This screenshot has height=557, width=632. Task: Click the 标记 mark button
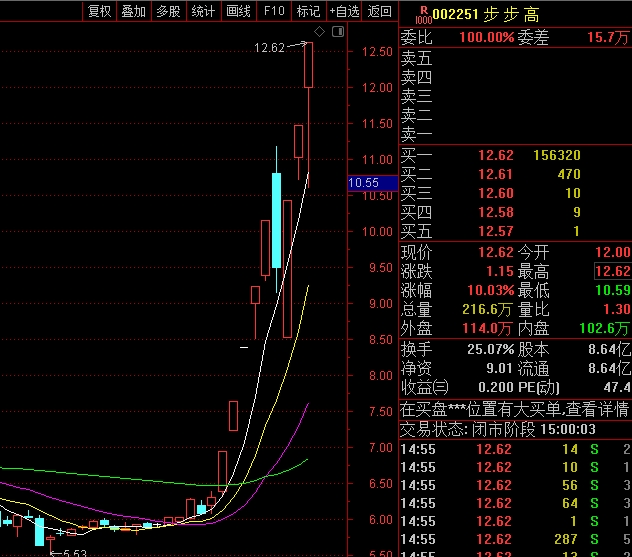(x=308, y=11)
